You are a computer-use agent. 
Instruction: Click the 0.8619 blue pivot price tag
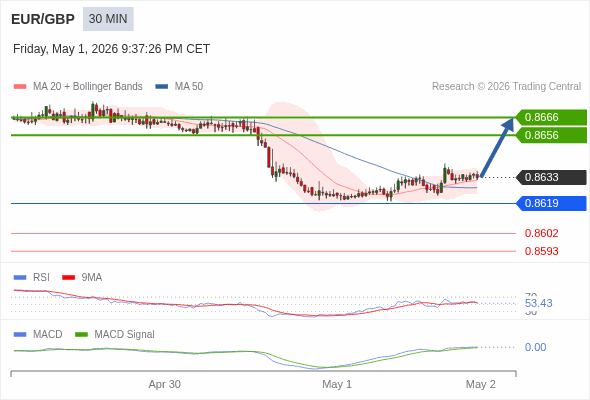click(551, 204)
